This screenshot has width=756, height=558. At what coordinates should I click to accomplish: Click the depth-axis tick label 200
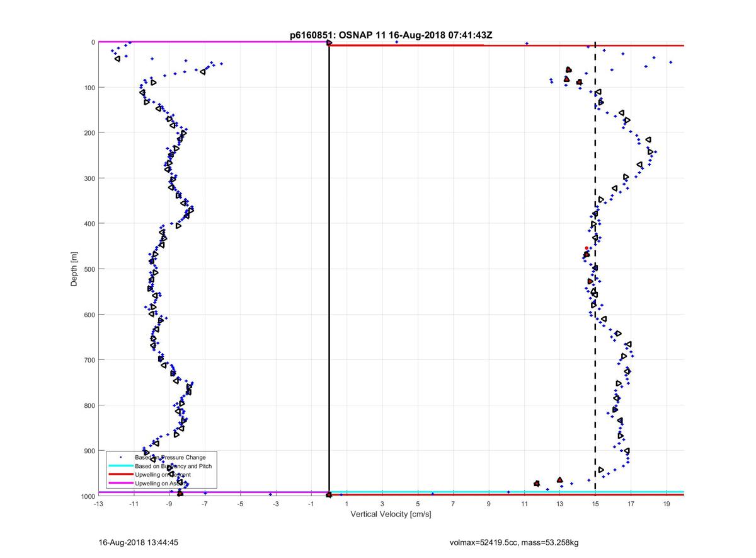click(x=89, y=132)
